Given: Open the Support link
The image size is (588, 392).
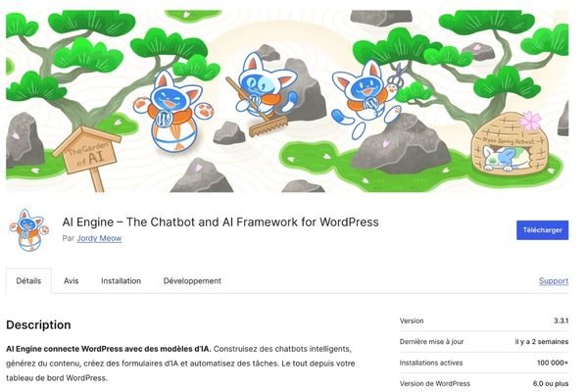Looking at the screenshot, I should pos(554,280).
